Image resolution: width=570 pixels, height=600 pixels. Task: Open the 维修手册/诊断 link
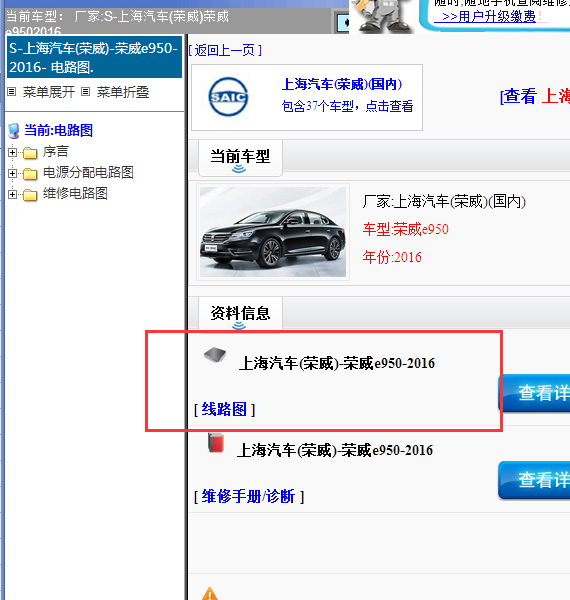pos(249,496)
